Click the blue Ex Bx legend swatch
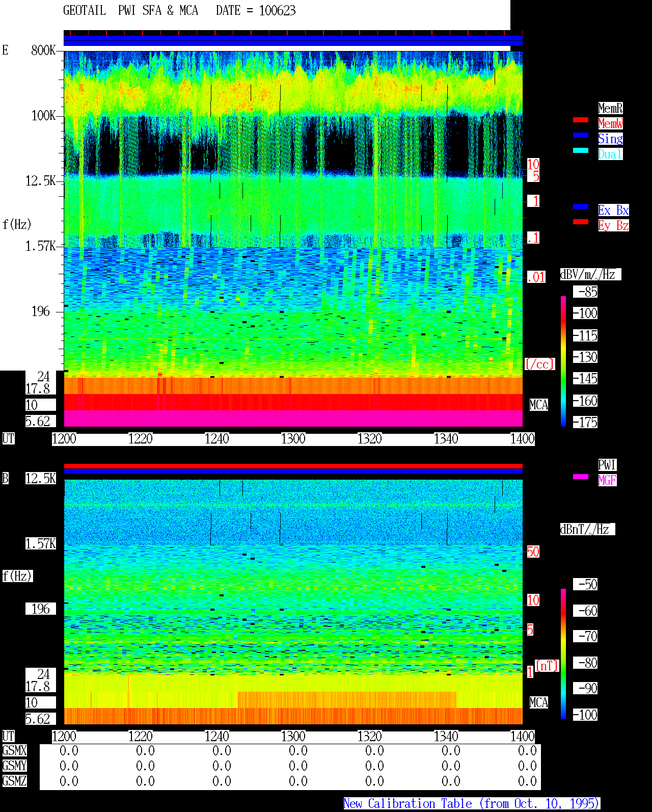This screenshot has width=652, height=812. point(581,206)
